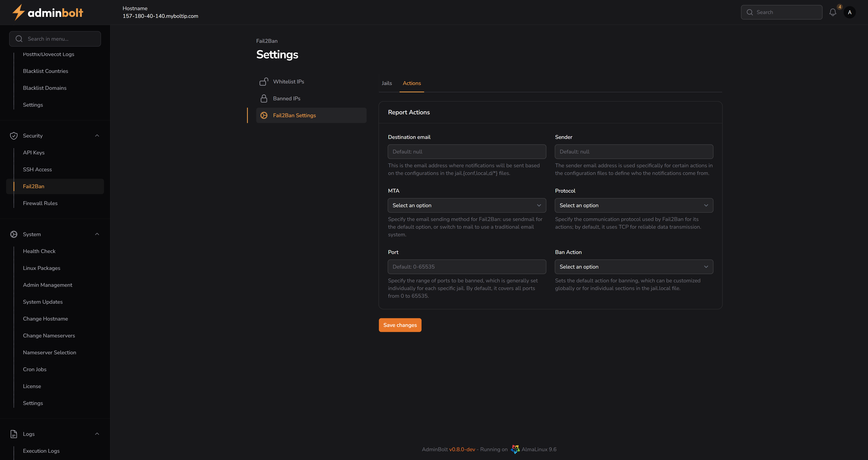Viewport: 868px width, 460px height.
Task: Open the v0.8.0-dev version link
Action: [x=462, y=449]
